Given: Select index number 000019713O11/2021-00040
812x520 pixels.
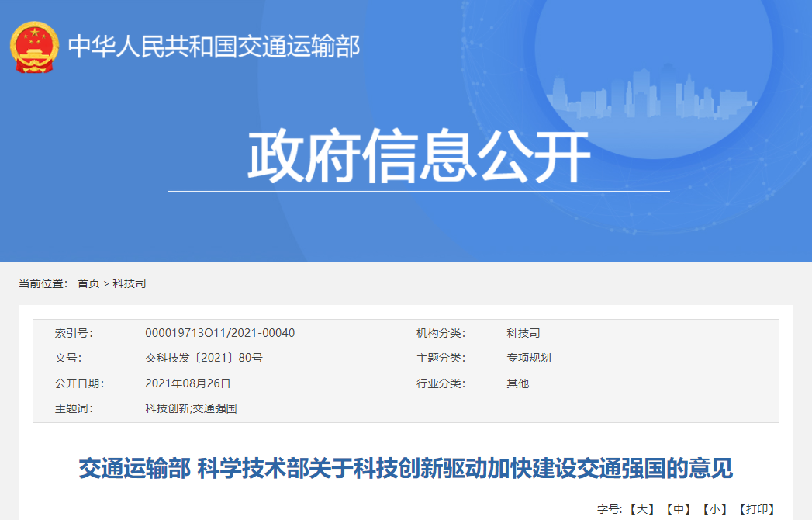Looking at the screenshot, I should click(x=220, y=333).
